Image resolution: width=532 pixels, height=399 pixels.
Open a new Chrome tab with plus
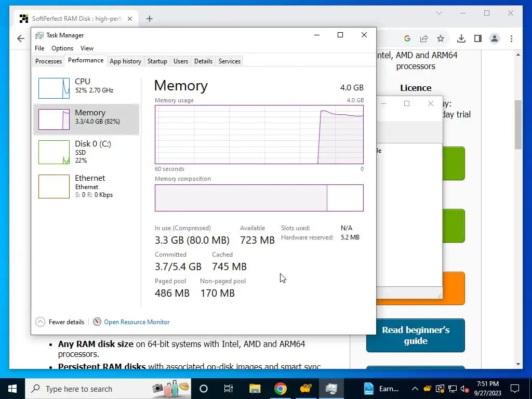coord(149,19)
